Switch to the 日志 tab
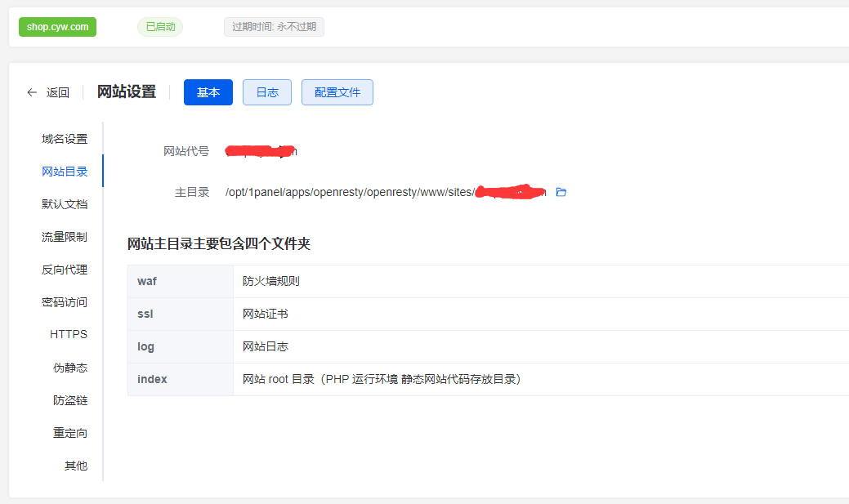The height and width of the screenshot is (504, 849). point(267,92)
